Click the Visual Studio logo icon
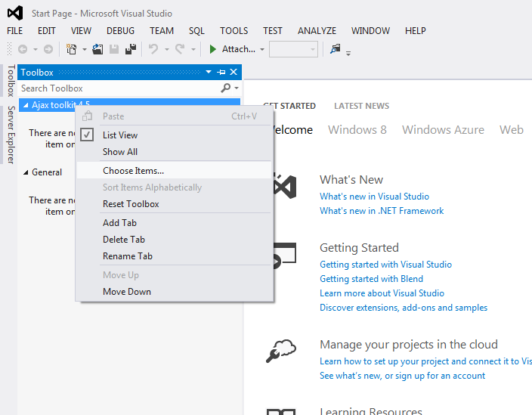Viewport: 532px width, 415px height. point(15,13)
